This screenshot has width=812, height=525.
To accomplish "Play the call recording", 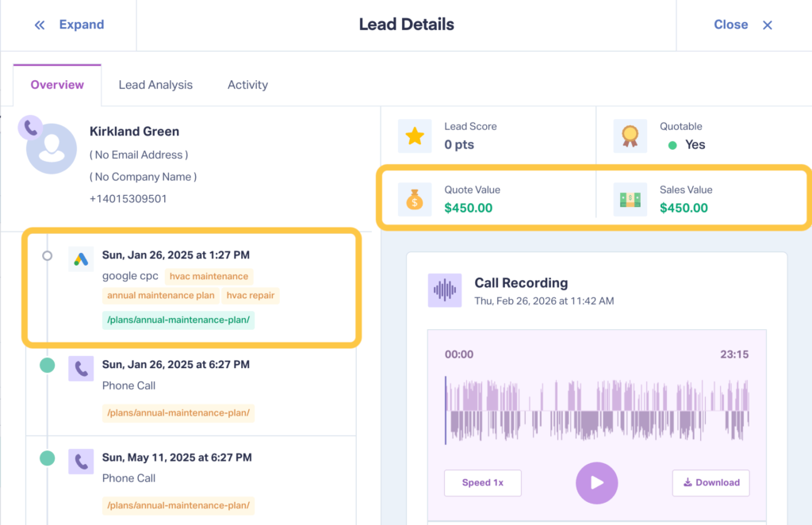I will point(596,482).
